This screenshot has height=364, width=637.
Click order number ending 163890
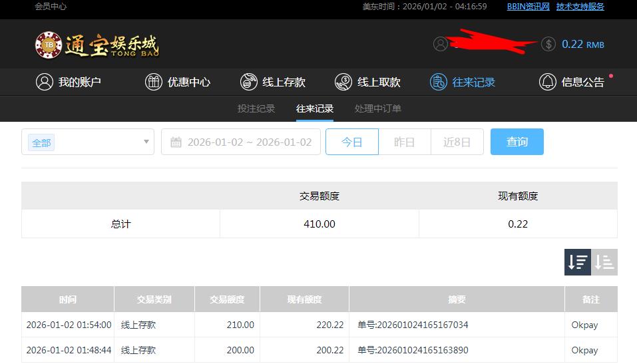click(413, 350)
